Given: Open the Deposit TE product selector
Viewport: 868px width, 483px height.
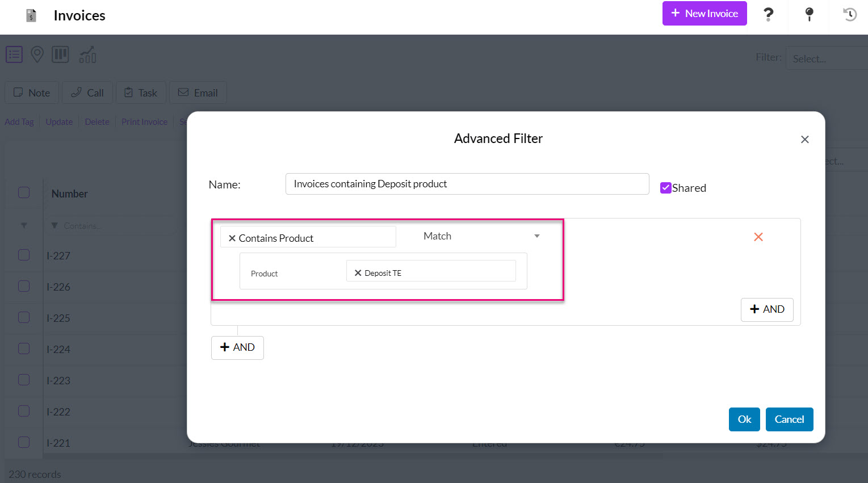Looking at the screenshot, I should (431, 271).
